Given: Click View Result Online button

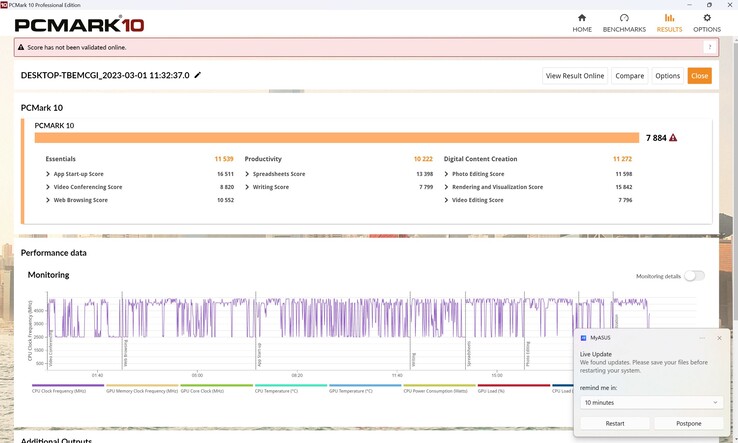Looking at the screenshot, I should click(575, 76).
